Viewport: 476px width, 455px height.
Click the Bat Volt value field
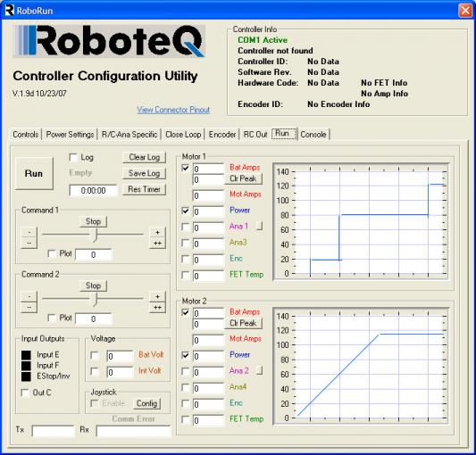click(120, 356)
